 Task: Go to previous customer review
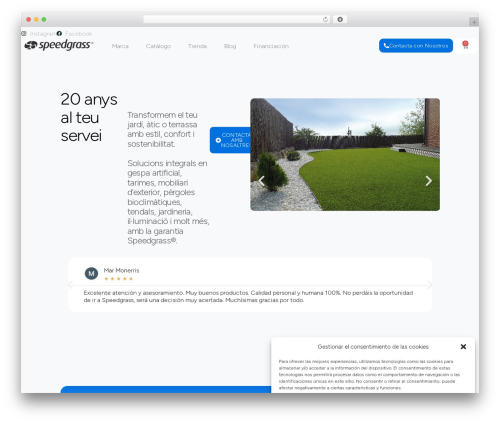coord(70,285)
